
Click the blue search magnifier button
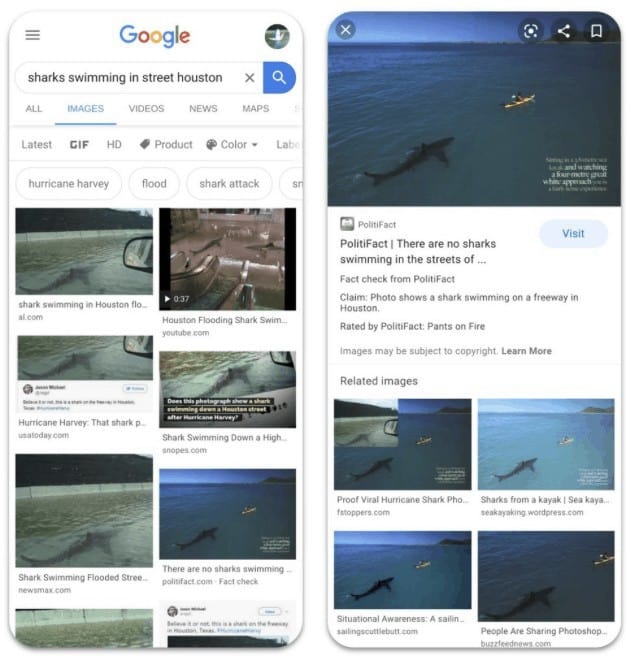point(279,78)
